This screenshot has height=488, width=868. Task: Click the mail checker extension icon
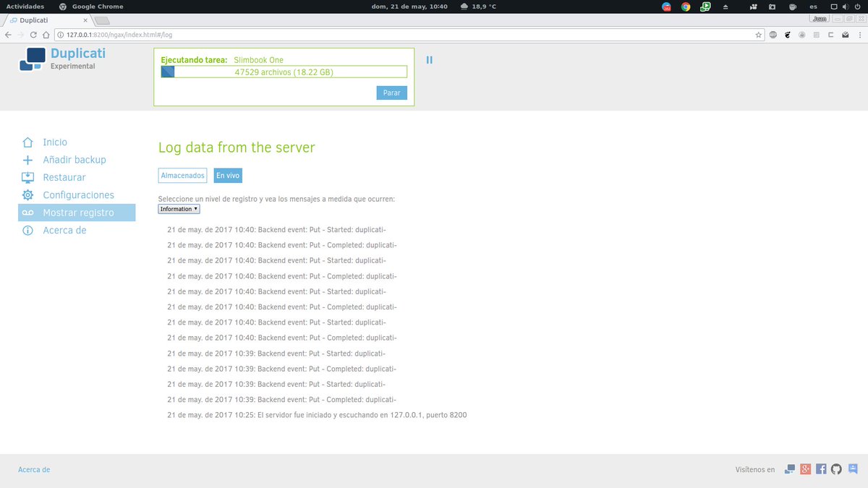click(x=846, y=35)
